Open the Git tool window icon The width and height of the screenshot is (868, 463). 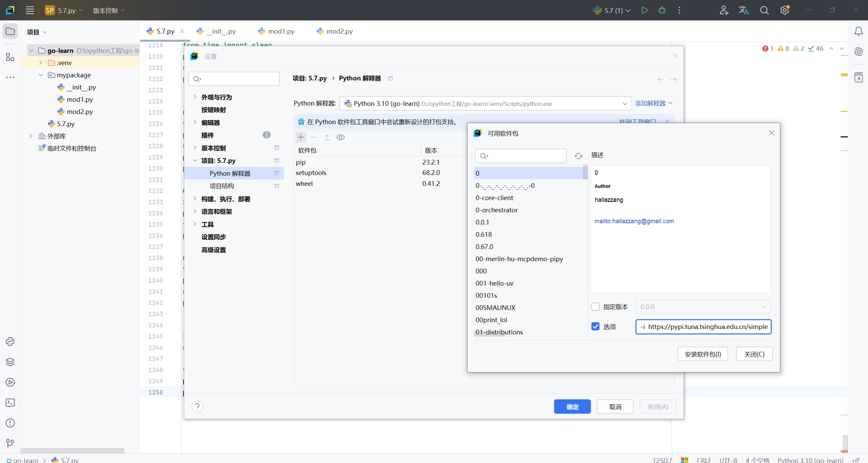(10, 443)
